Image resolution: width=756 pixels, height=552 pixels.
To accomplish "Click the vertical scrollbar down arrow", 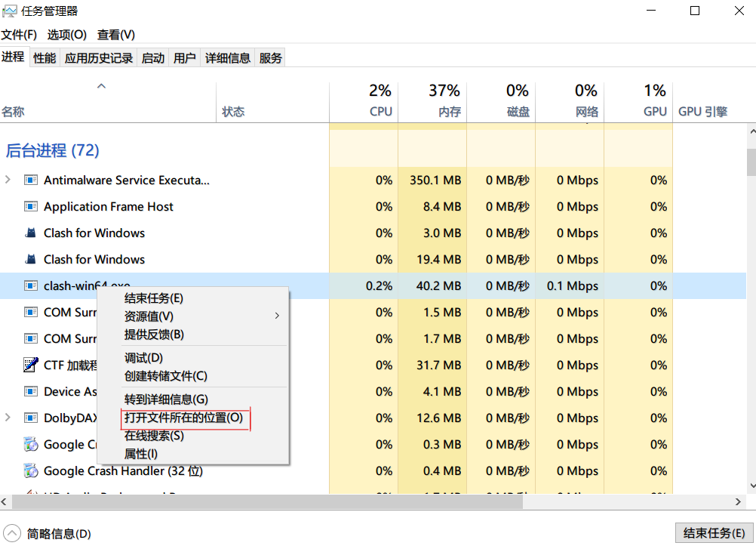I will point(751,486).
